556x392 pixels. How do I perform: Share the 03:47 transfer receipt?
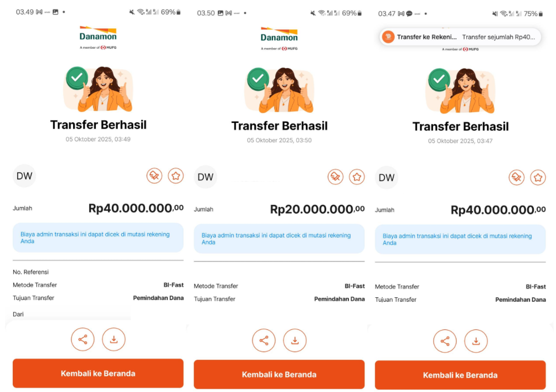pyautogui.click(x=445, y=341)
